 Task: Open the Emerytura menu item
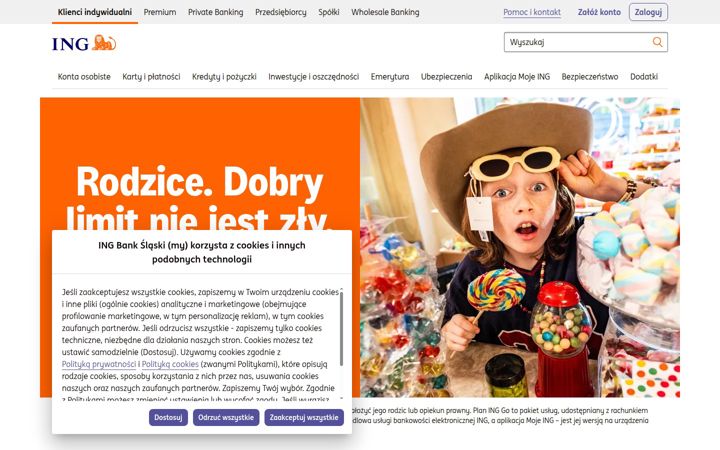click(390, 77)
